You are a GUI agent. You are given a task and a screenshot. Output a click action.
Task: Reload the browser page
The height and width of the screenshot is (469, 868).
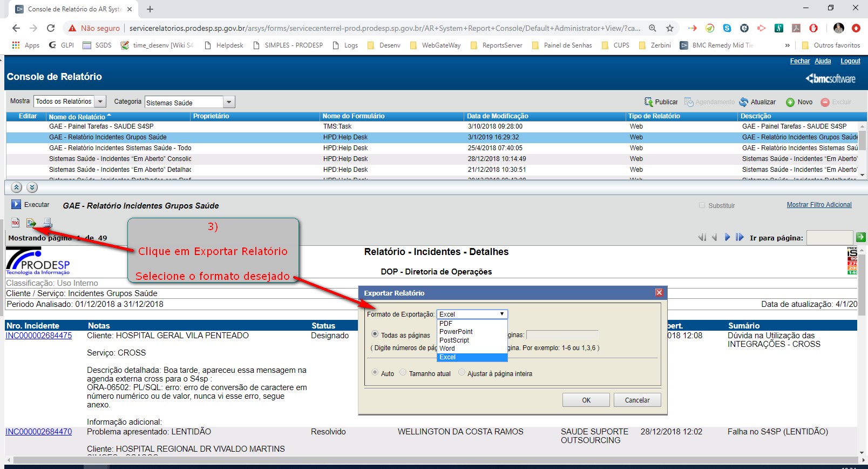51,28
